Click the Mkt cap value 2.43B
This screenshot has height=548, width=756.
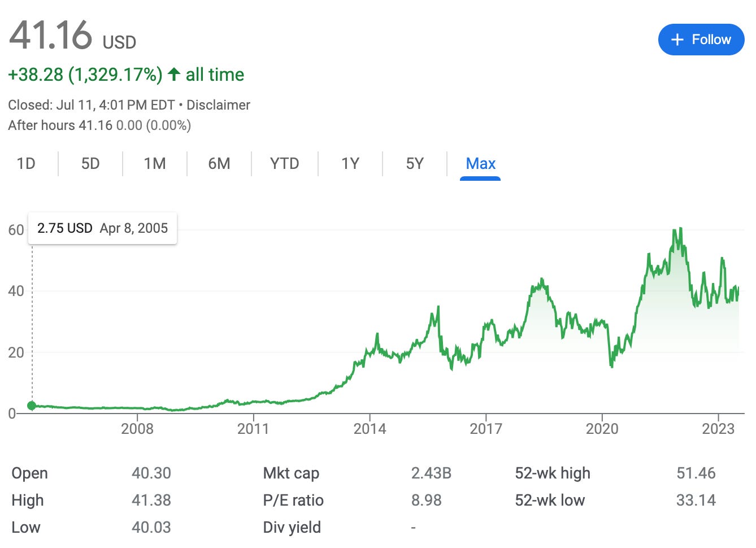(431, 473)
